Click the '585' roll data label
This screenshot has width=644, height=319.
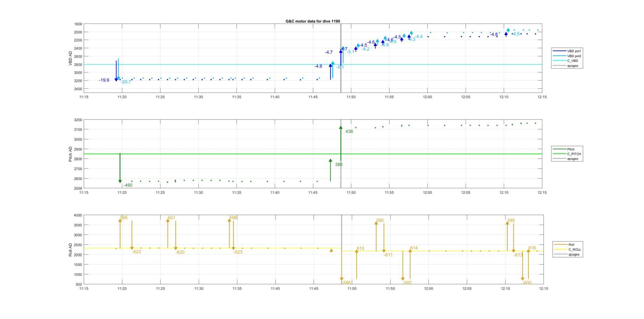[x=511, y=220]
